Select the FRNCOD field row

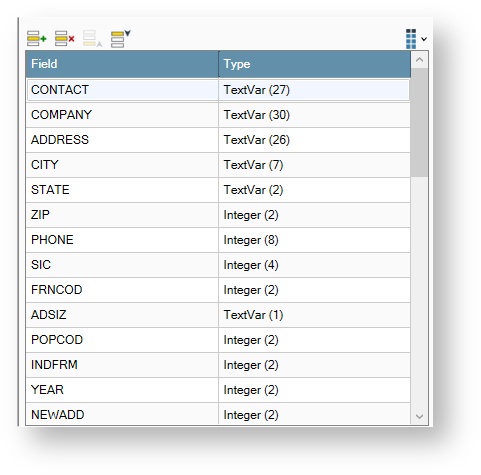(218, 290)
